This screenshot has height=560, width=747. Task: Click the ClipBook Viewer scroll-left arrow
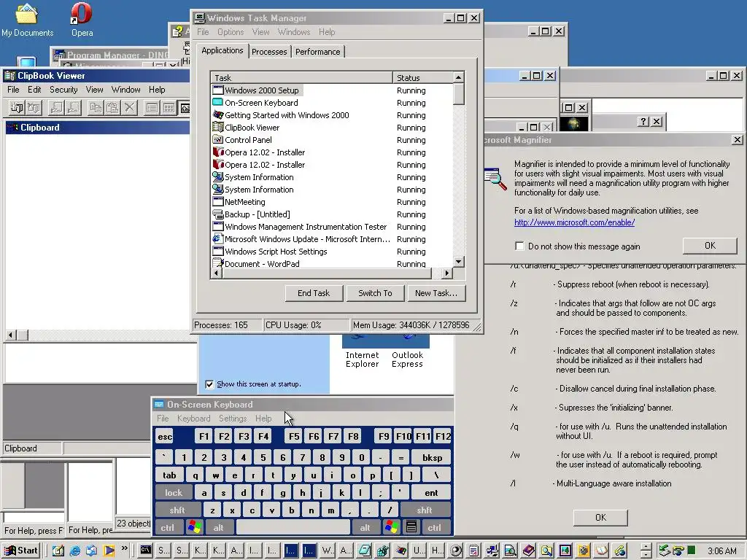pyautogui.click(x=10, y=335)
